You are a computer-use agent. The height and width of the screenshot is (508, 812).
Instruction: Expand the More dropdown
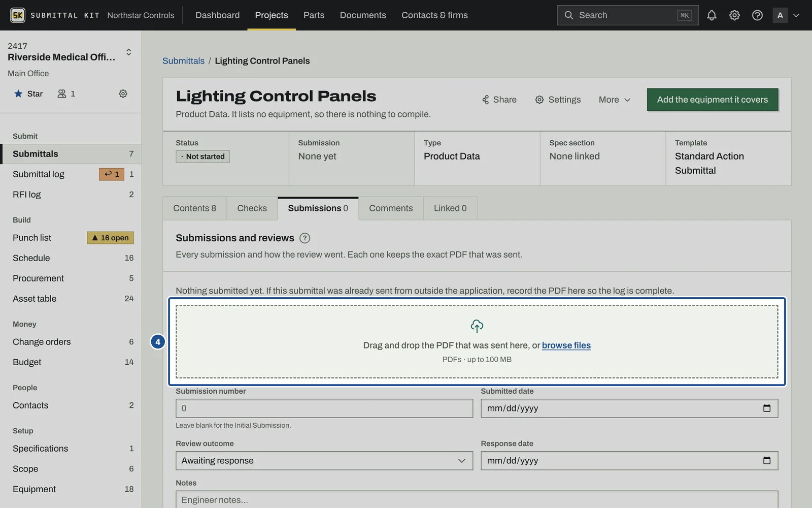tap(614, 100)
